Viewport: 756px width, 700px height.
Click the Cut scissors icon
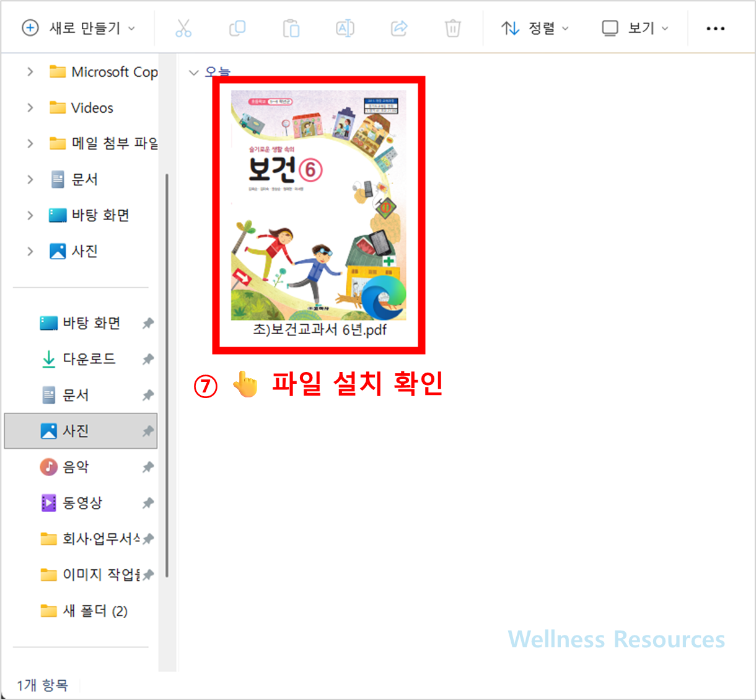pos(183,29)
